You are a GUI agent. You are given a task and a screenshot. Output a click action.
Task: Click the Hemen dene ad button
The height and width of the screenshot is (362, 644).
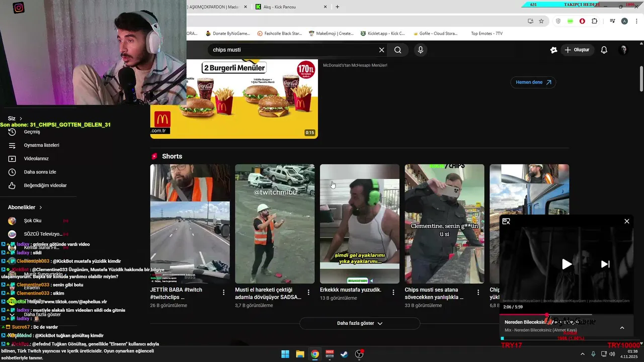click(533, 82)
